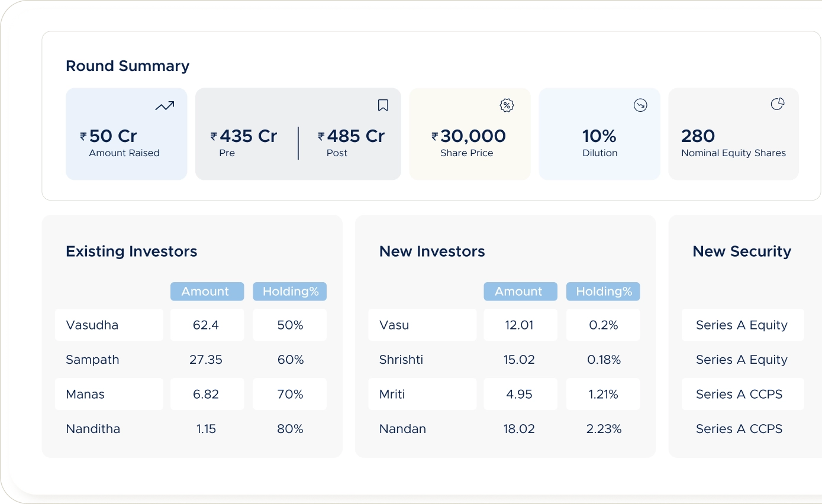This screenshot has height=504, width=822.
Task: Click Mriti's amount 4.95 cell
Action: click(520, 394)
